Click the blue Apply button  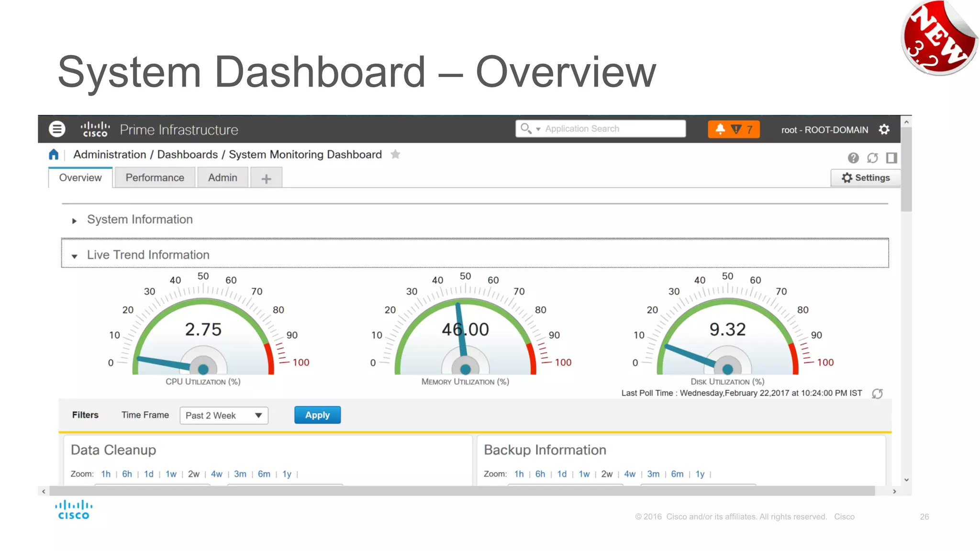coord(317,415)
